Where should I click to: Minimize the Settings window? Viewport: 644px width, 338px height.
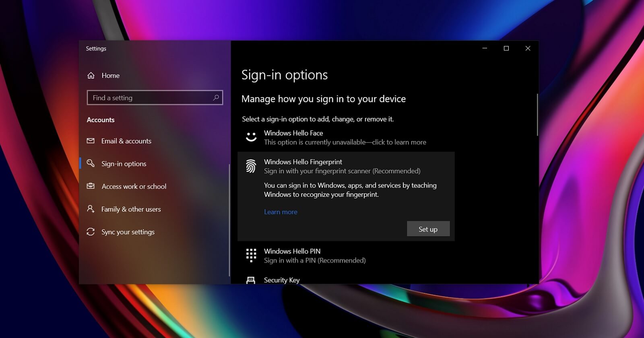pos(485,48)
